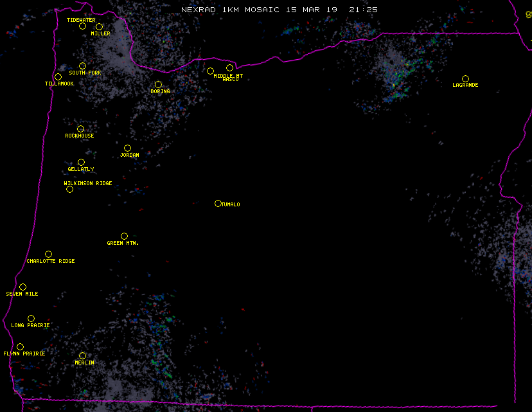Viewport: 532px width, 412px height.
Task: Select the Miller station circle marker
Action: (x=99, y=27)
